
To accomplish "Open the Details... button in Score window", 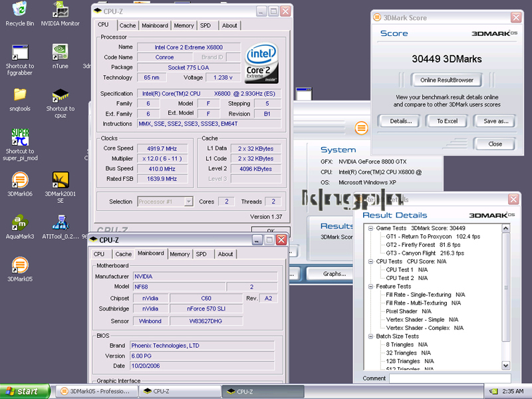I will 400,121.
